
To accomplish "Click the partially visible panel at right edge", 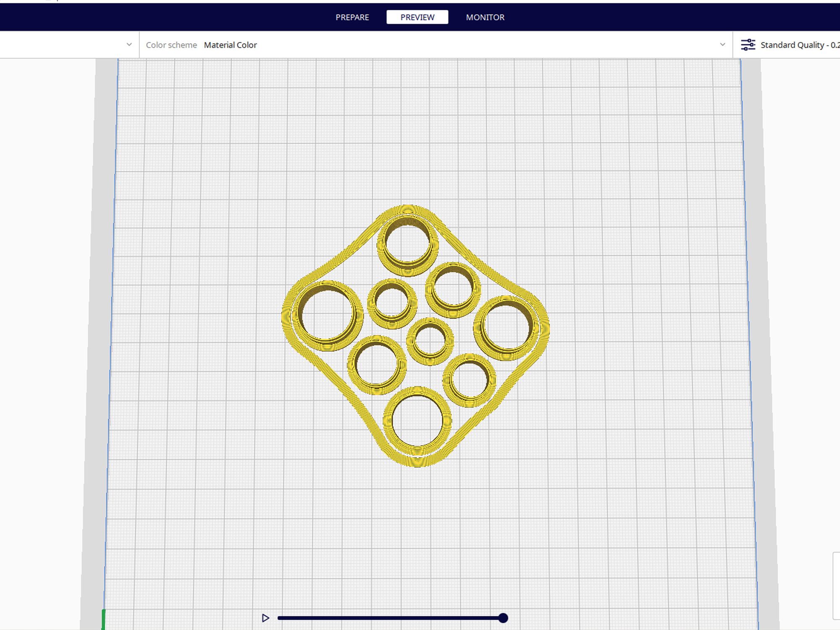I will click(836, 586).
